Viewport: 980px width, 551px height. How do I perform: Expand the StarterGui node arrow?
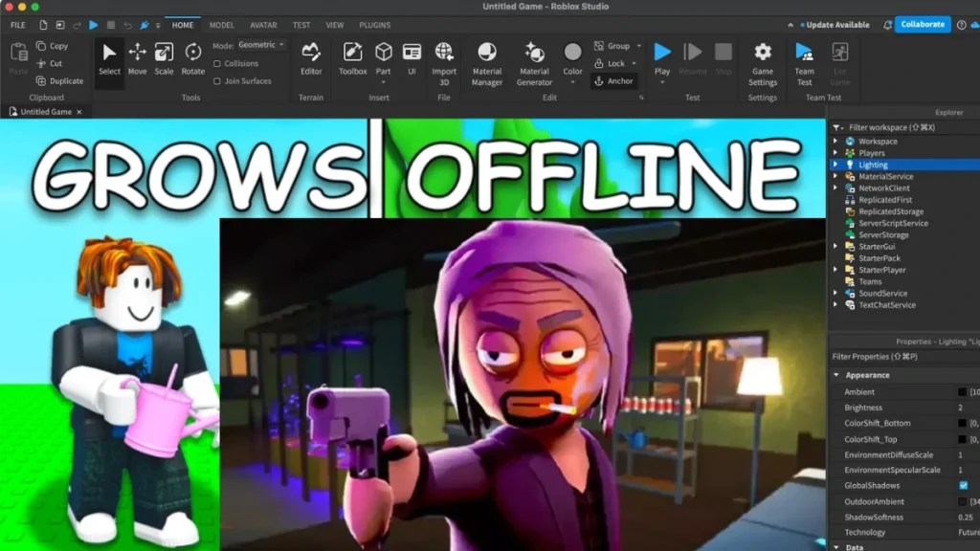(835, 246)
